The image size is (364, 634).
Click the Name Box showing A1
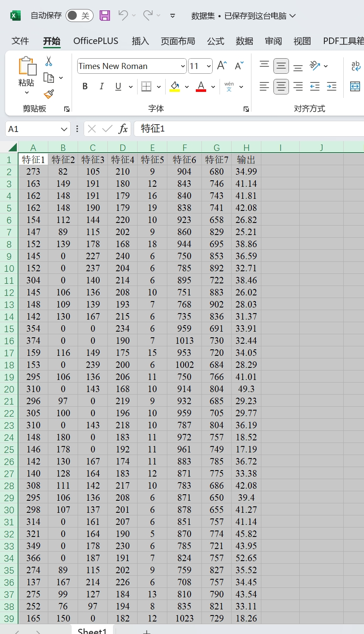[x=32, y=129]
